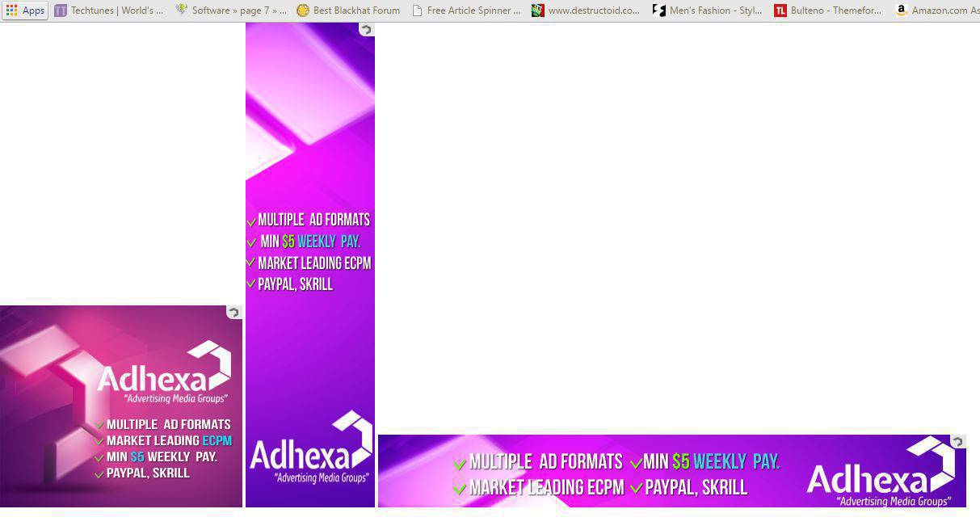The width and height of the screenshot is (980, 530).
Task: Click the corner arrow icon on the square Adhexa ad
Action: pyautogui.click(x=233, y=313)
